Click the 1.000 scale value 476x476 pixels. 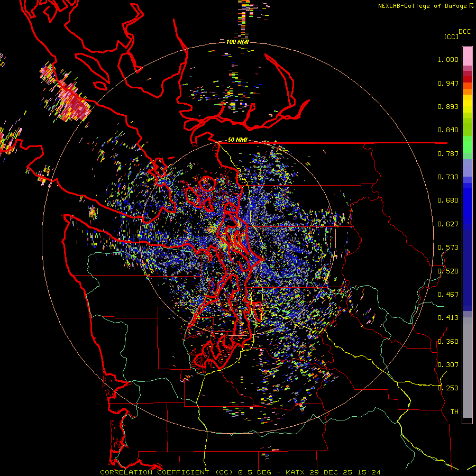(448, 59)
